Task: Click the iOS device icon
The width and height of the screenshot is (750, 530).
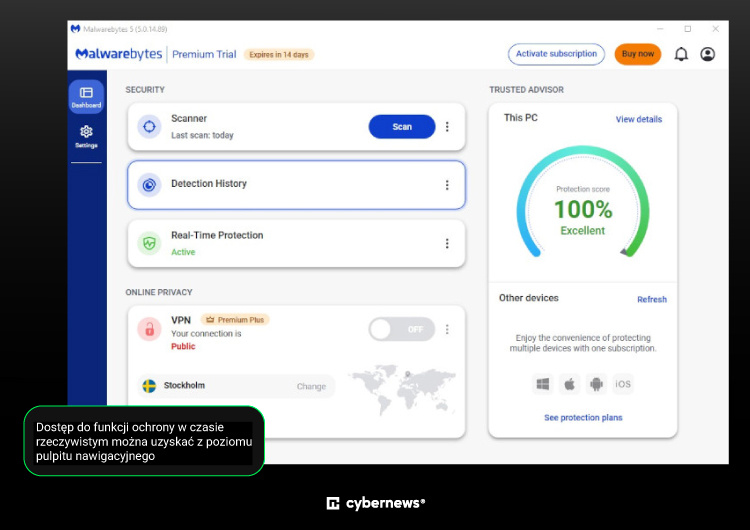Action: [x=623, y=384]
